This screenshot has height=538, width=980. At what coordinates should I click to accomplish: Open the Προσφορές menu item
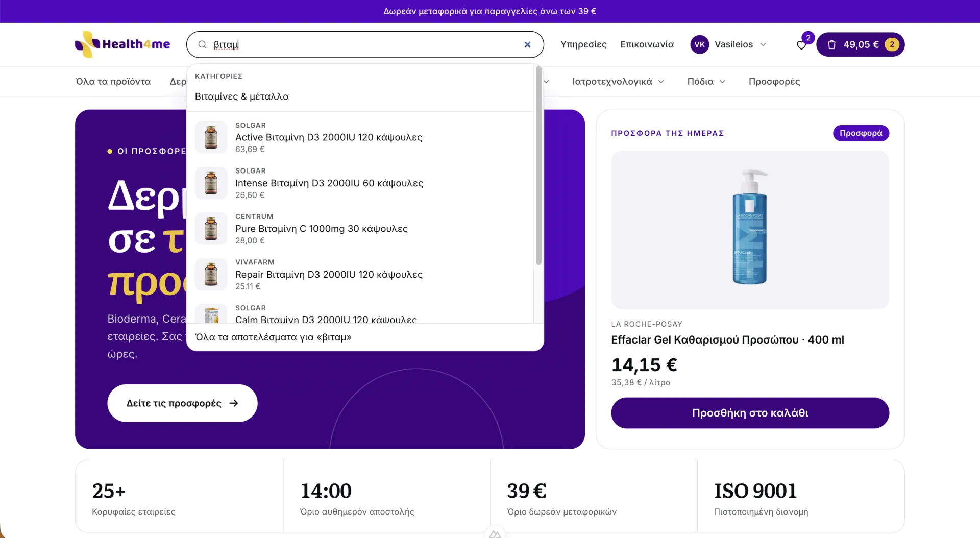tap(774, 81)
